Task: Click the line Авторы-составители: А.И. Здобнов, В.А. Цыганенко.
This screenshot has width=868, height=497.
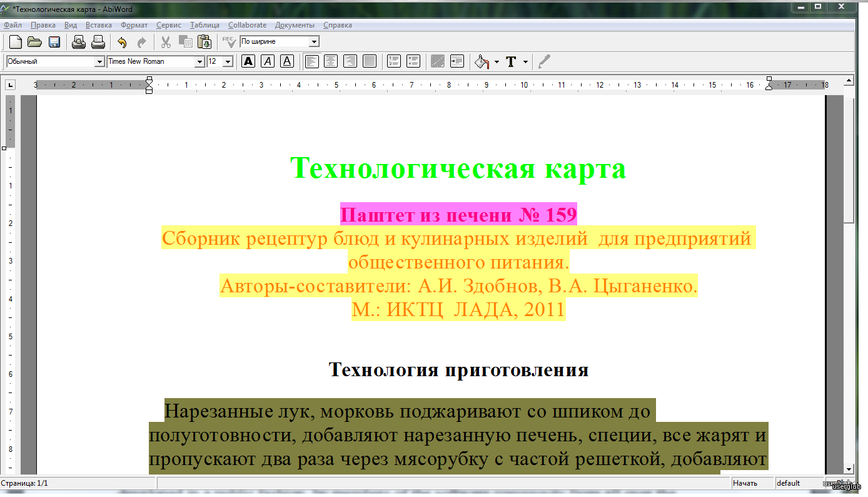Action: click(x=458, y=287)
